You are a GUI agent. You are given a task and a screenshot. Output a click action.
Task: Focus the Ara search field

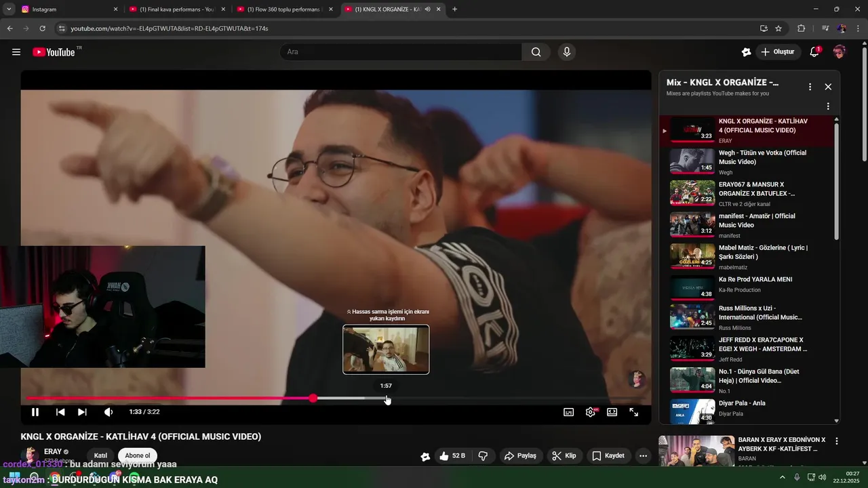tap(401, 52)
